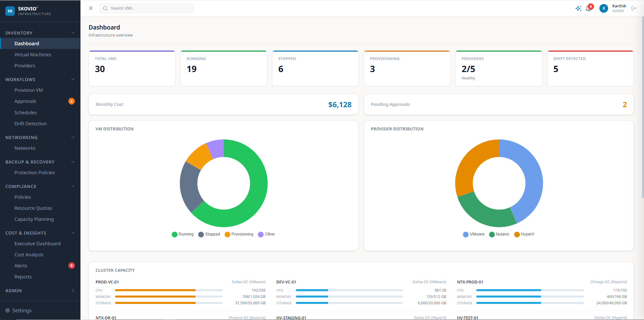Click the Total VMs card
The image size is (644, 320).
[132, 68]
